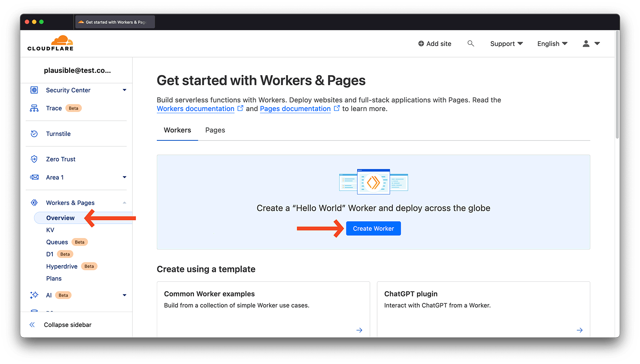This screenshot has width=640, height=364.
Task: Click the Beta badge beside AI
Action: [x=63, y=295]
